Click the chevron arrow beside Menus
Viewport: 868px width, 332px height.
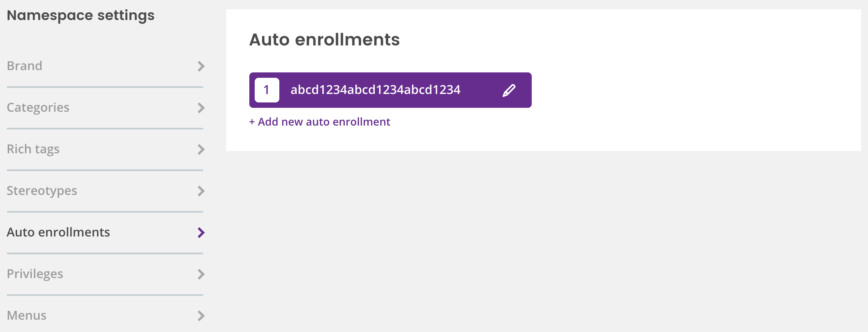201,316
